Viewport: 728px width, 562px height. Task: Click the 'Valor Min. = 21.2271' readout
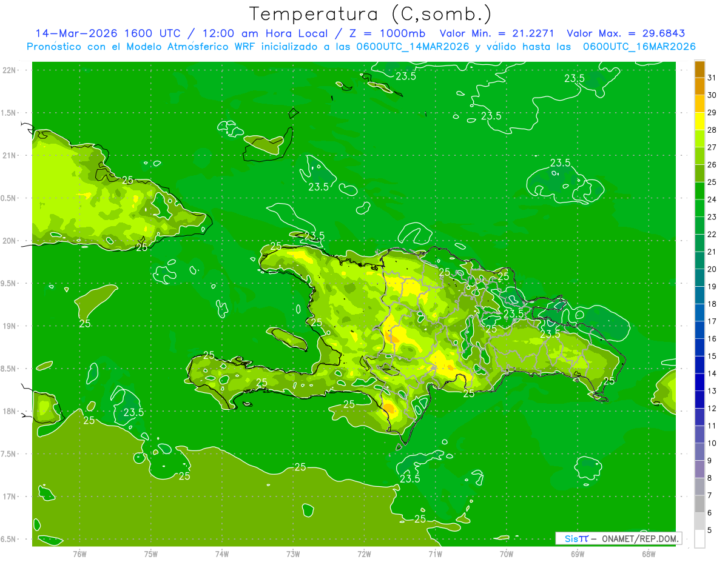coord(497,33)
